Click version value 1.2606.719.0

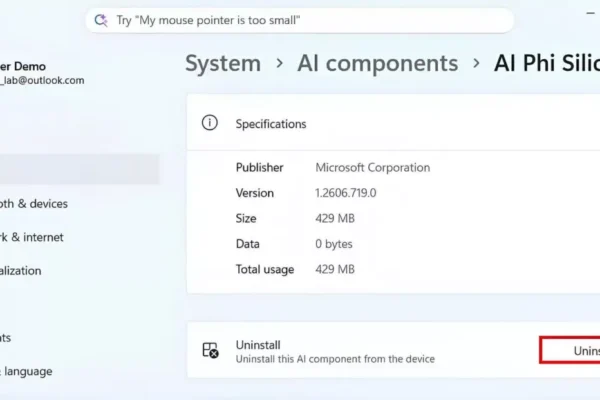(346, 193)
